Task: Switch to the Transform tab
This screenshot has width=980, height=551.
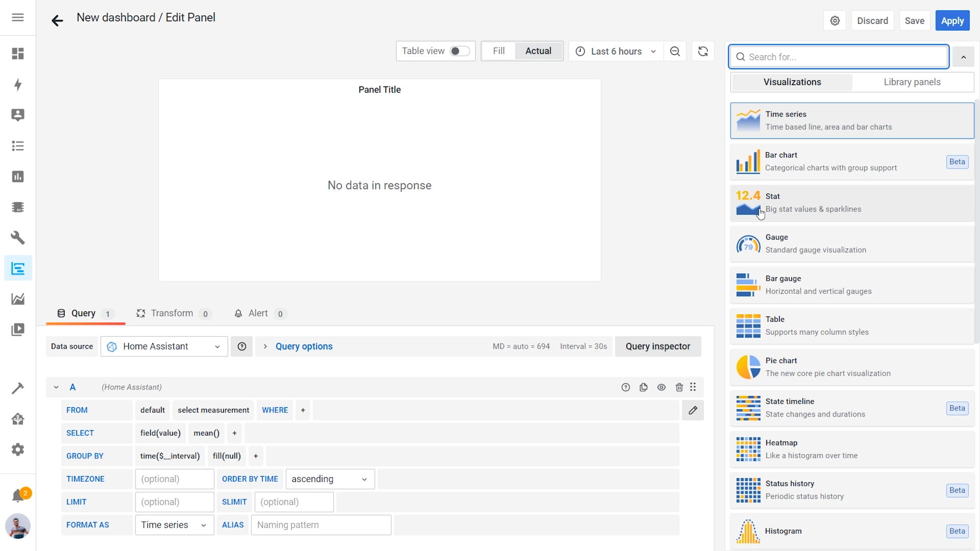Action: point(172,313)
